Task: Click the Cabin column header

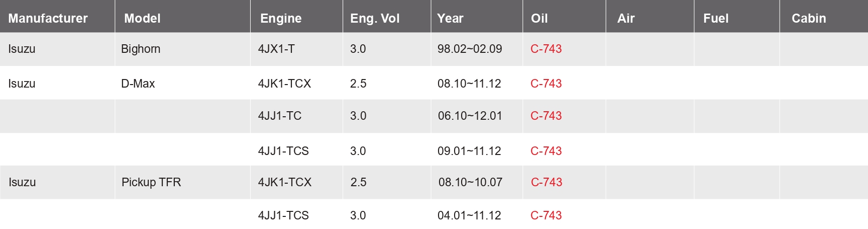Action: pyautogui.click(x=809, y=18)
